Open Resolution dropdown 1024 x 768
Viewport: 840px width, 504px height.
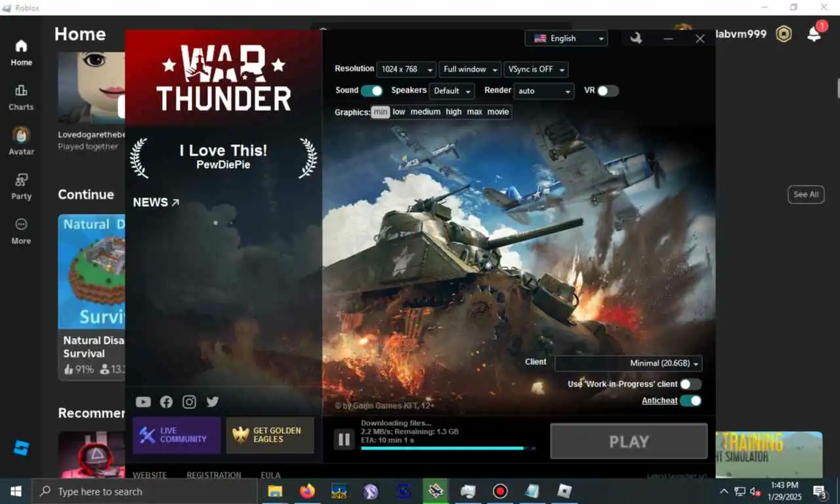point(406,70)
